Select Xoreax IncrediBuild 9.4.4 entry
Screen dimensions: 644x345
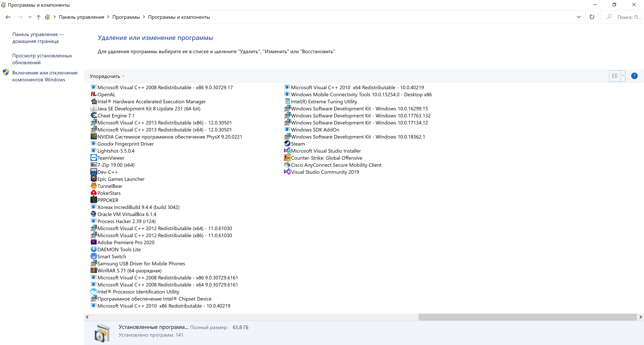(135, 207)
